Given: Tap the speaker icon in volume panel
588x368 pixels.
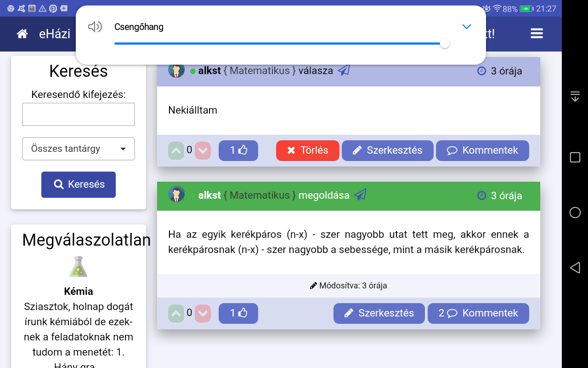Looking at the screenshot, I should (x=95, y=27).
